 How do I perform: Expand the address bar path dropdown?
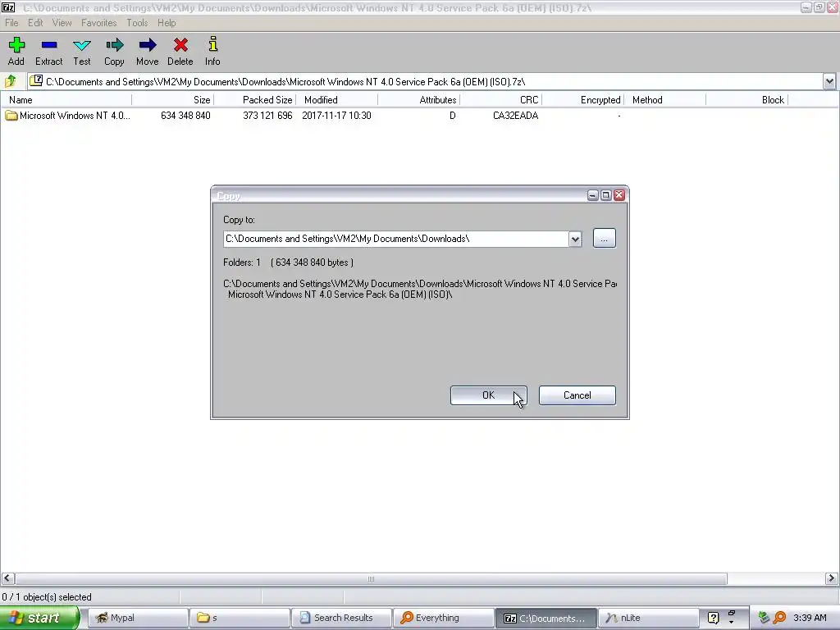[829, 81]
